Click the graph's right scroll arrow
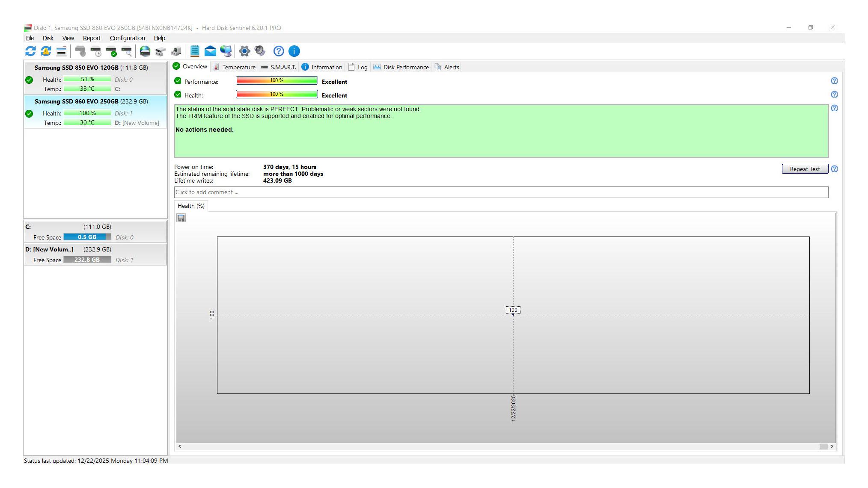The image size is (868, 488). point(832,446)
